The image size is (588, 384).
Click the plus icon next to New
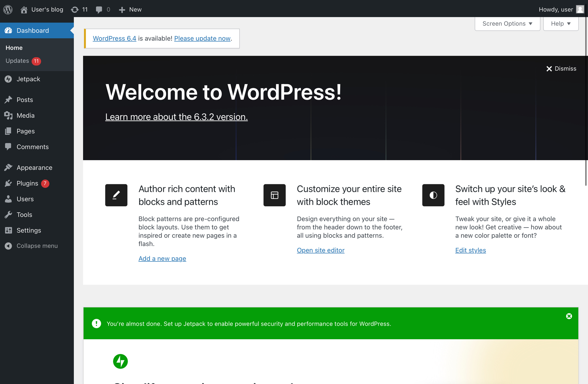tap(122, 10)
